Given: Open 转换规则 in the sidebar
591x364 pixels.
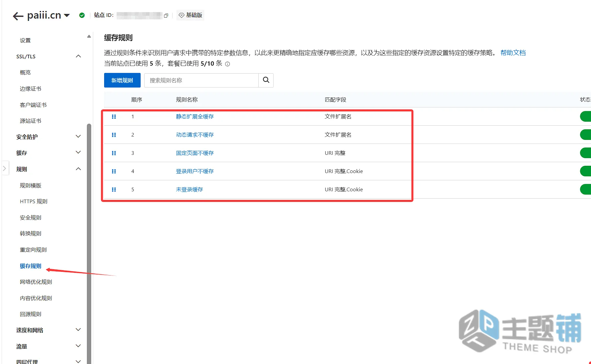Looking at the screenshot, I should (x=31, y=234).
